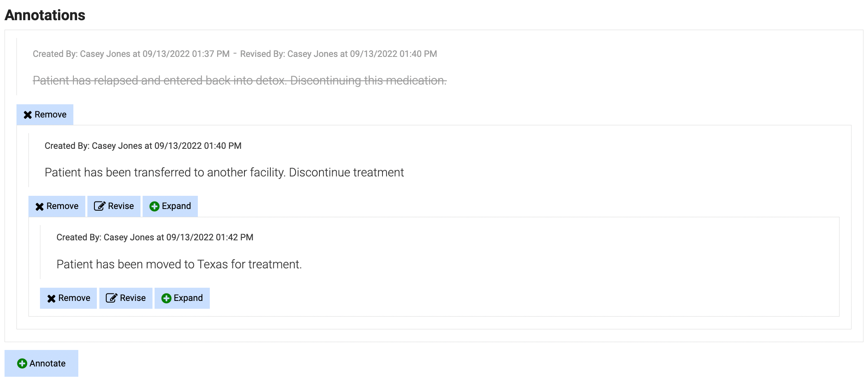This screenshot has height=385, width=868.
Task: Click the 'Created By' line timestamped 01:42 PM
Action: click(x=155, y=237)
